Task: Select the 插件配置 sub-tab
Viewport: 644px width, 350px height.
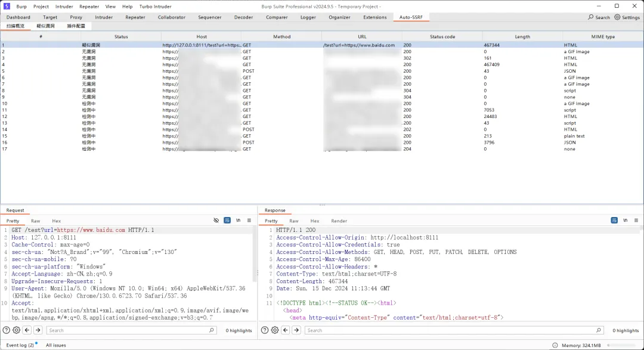Action: [x=76, y=26]
